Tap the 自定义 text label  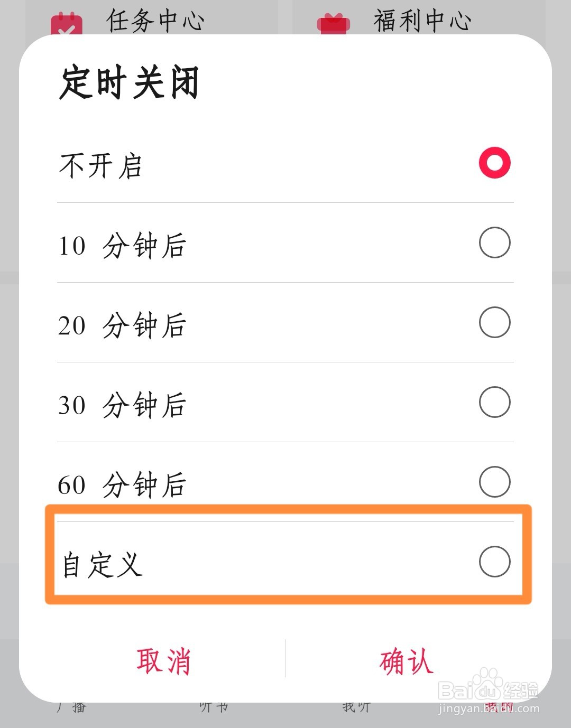(102, 564)
